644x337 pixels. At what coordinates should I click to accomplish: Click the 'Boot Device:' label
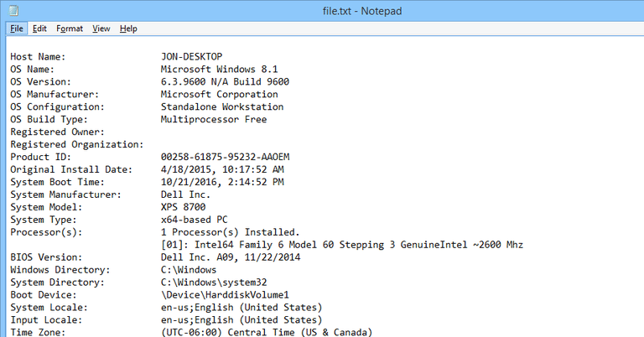pyautogui.click(x=43, y=295)
